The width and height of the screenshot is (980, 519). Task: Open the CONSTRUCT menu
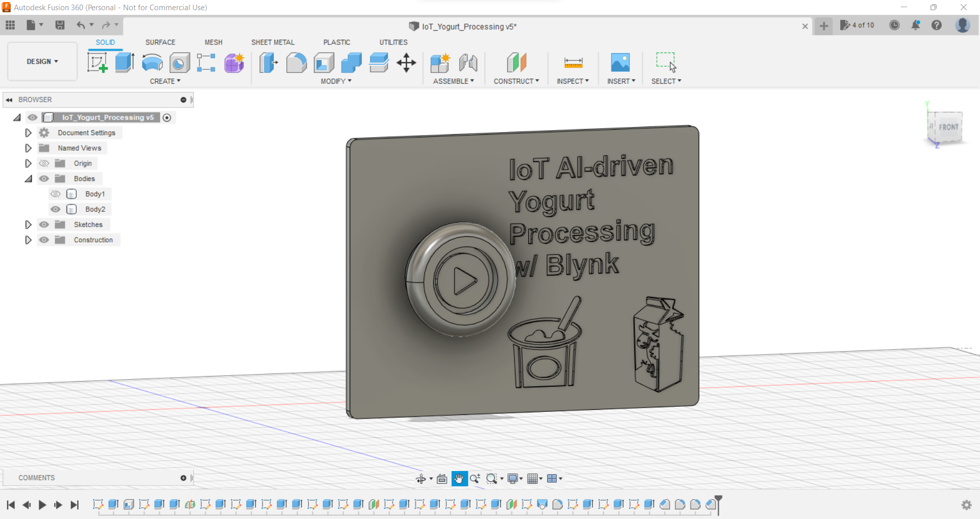click(x=516, y=81)
